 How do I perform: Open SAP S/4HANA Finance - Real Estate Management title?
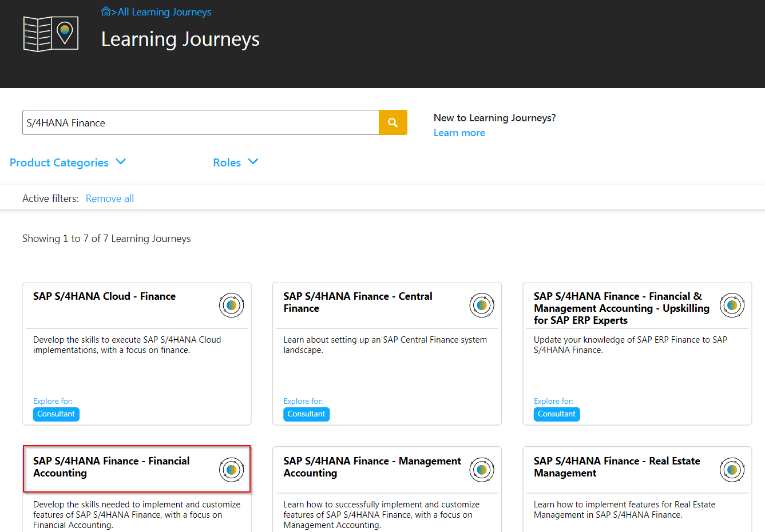pos(616,467)
